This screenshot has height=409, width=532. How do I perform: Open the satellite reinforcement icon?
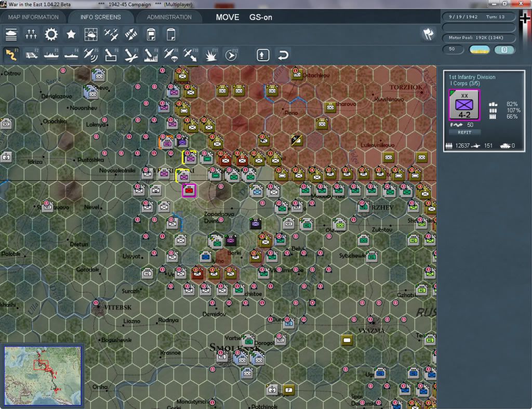131,35
